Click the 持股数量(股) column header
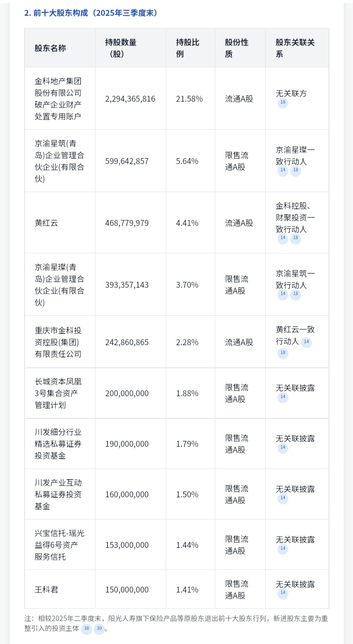This screenshot has height=644, width=353. point(121,48)
